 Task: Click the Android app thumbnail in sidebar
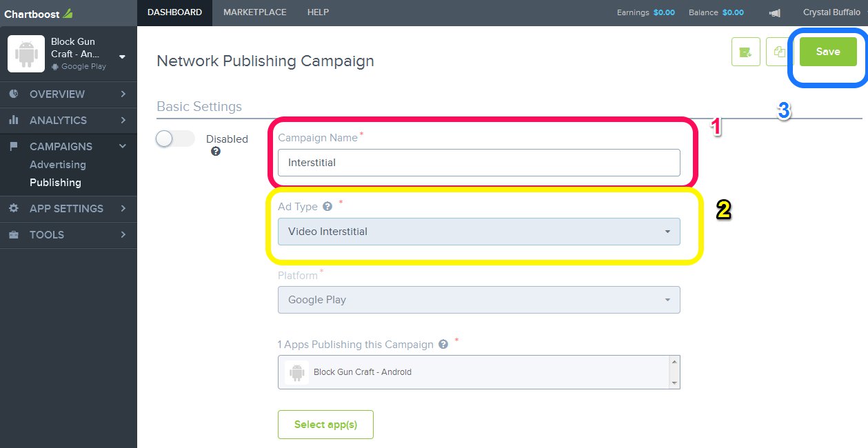coord(26,54)
